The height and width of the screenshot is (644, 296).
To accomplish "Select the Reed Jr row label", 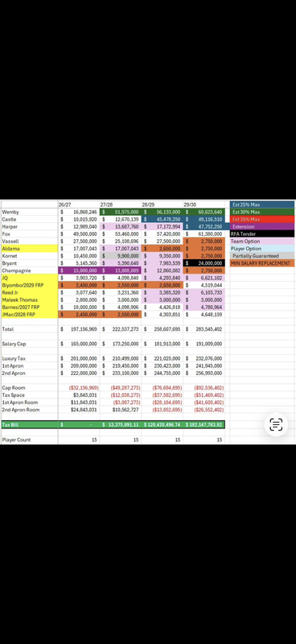I will 29,292.
